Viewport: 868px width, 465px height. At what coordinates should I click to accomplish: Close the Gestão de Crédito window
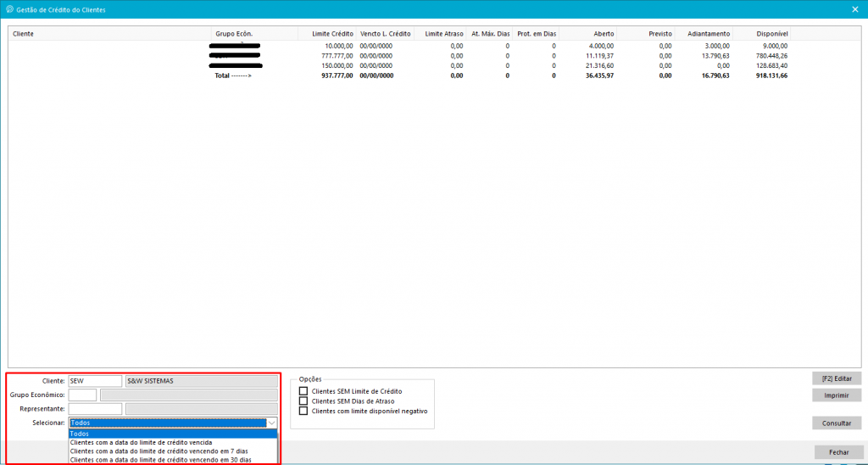coord(854,9)
